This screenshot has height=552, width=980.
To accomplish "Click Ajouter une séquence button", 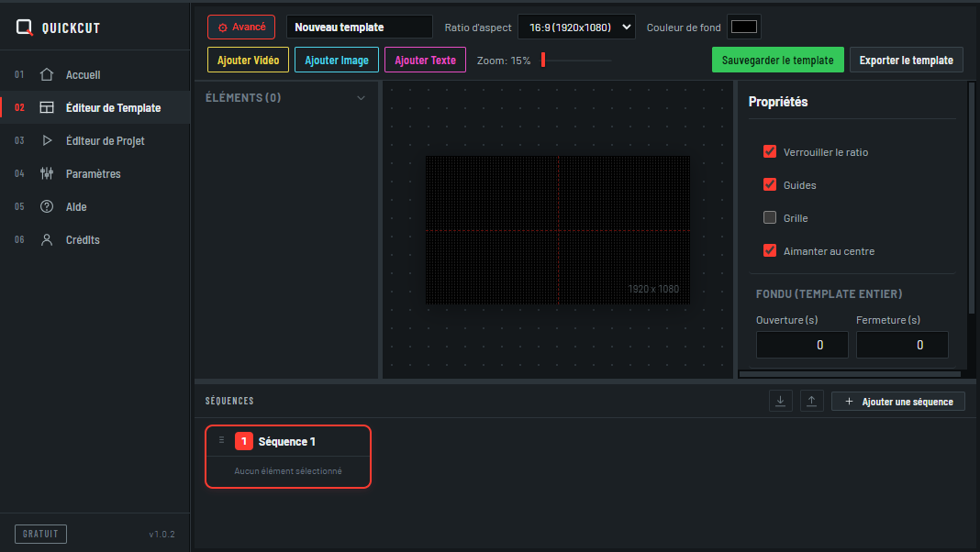I will [x=898, y=402].
